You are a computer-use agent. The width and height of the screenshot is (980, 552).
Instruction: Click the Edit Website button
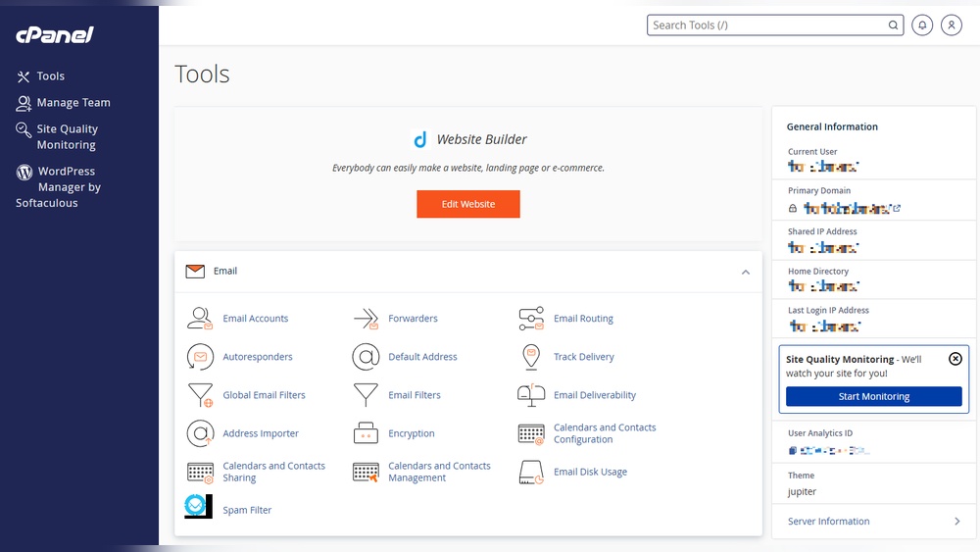[468, 204]
